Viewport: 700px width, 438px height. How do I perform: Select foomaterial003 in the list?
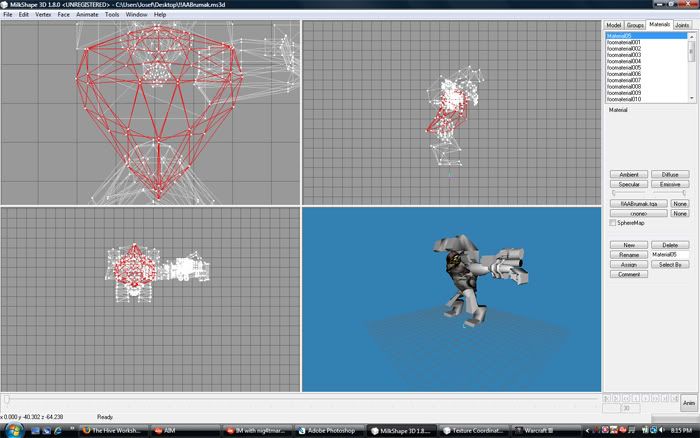point(647,54)
